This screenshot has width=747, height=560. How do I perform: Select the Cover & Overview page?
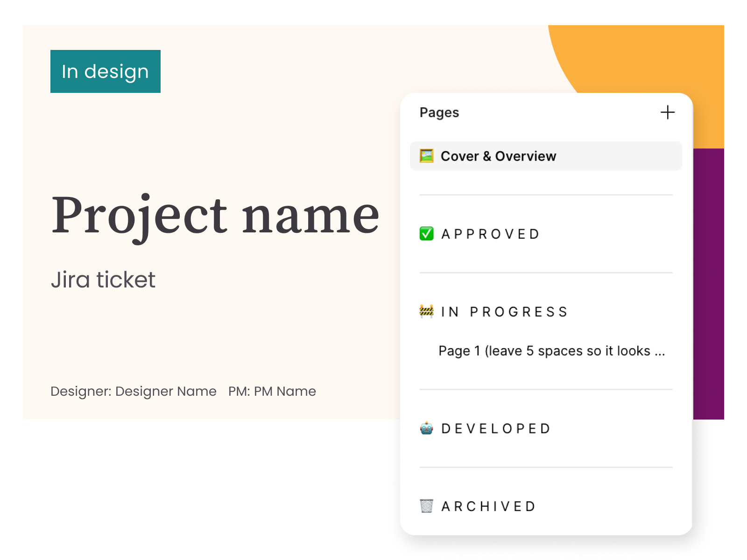546,156
